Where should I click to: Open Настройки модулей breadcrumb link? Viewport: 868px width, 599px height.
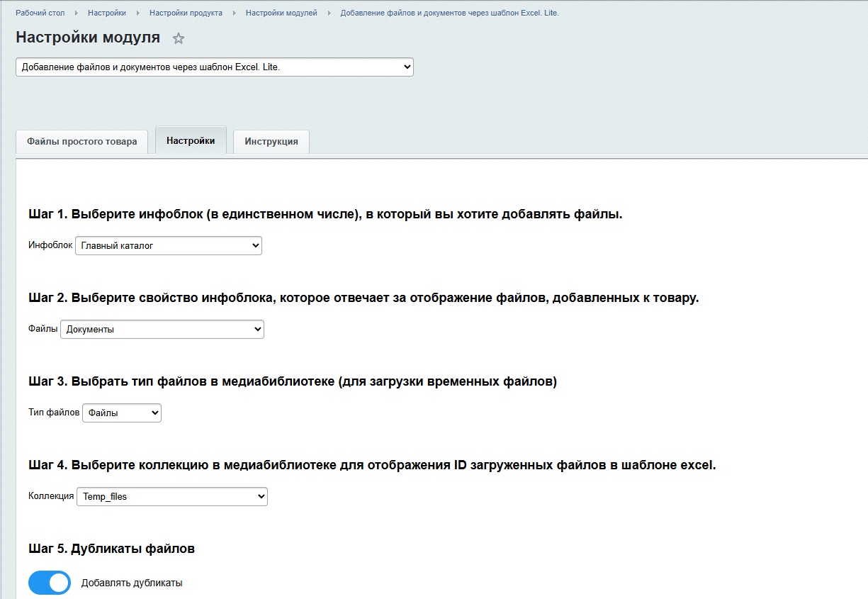click(281, 13)
